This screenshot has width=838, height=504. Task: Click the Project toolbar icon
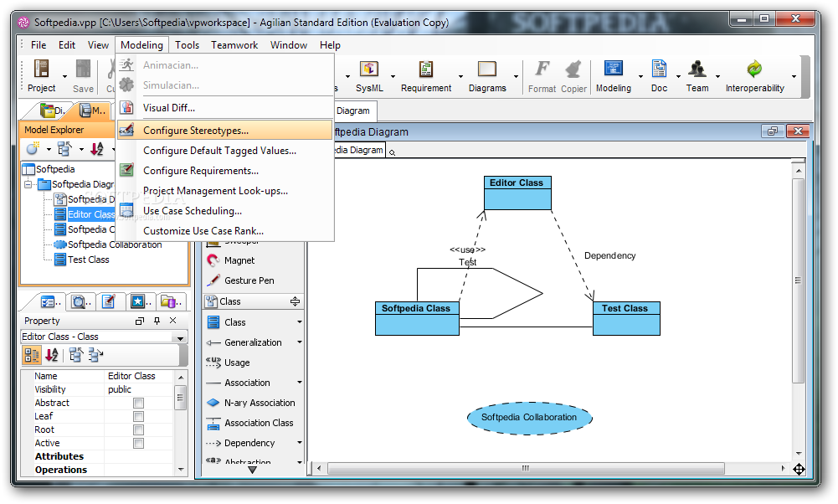click(41, 76)
